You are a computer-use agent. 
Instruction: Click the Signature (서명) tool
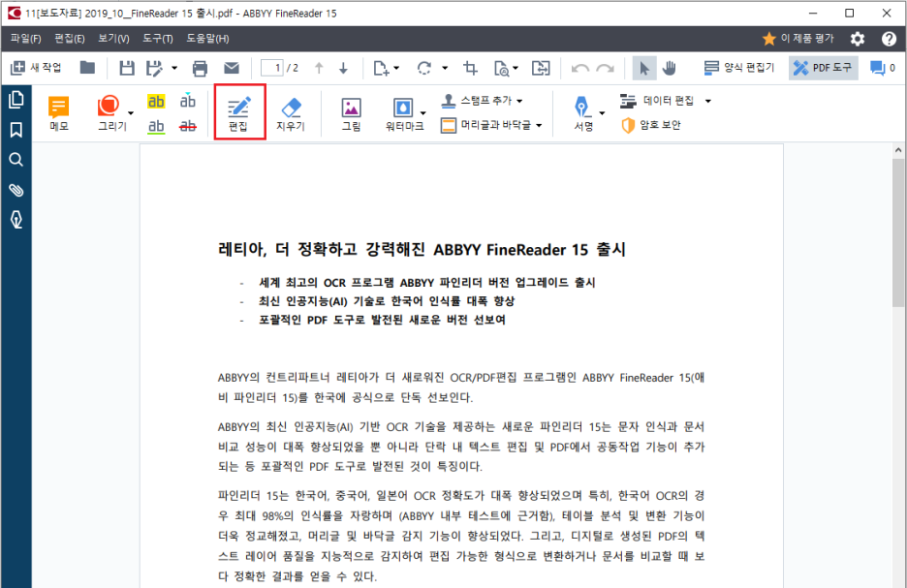click(582, 114)
